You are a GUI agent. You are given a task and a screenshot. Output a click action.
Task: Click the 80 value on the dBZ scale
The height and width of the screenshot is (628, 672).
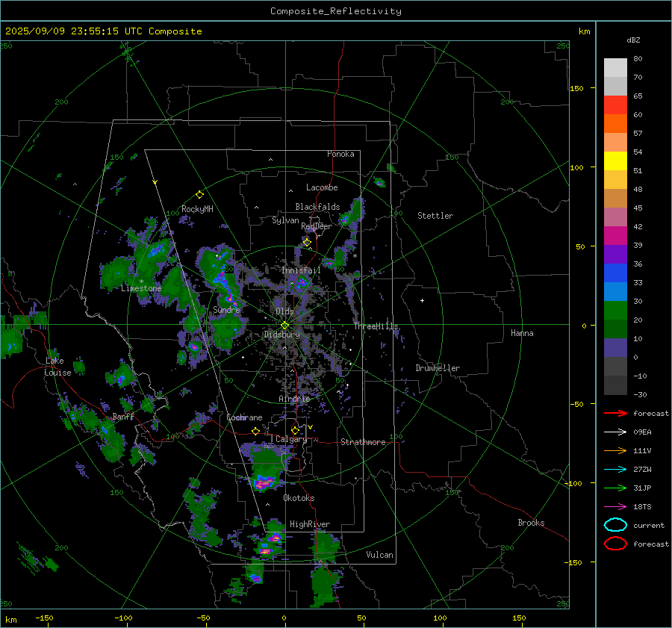(x=638, y=59)
